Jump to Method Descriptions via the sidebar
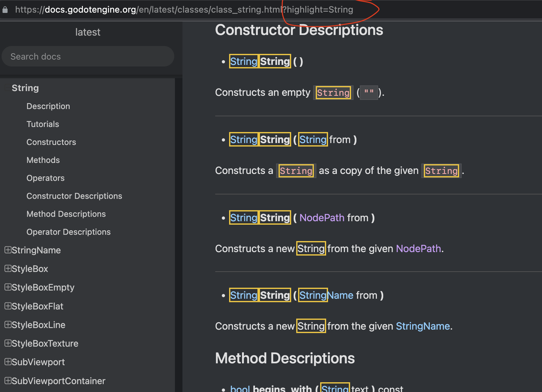 [66, 214]
